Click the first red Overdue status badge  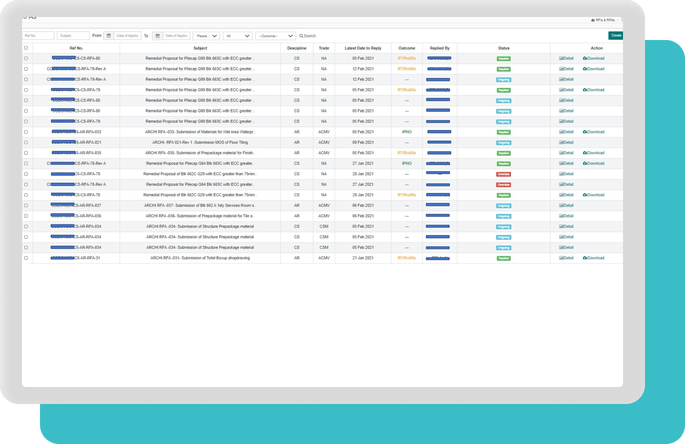click(x=503, y=174)
